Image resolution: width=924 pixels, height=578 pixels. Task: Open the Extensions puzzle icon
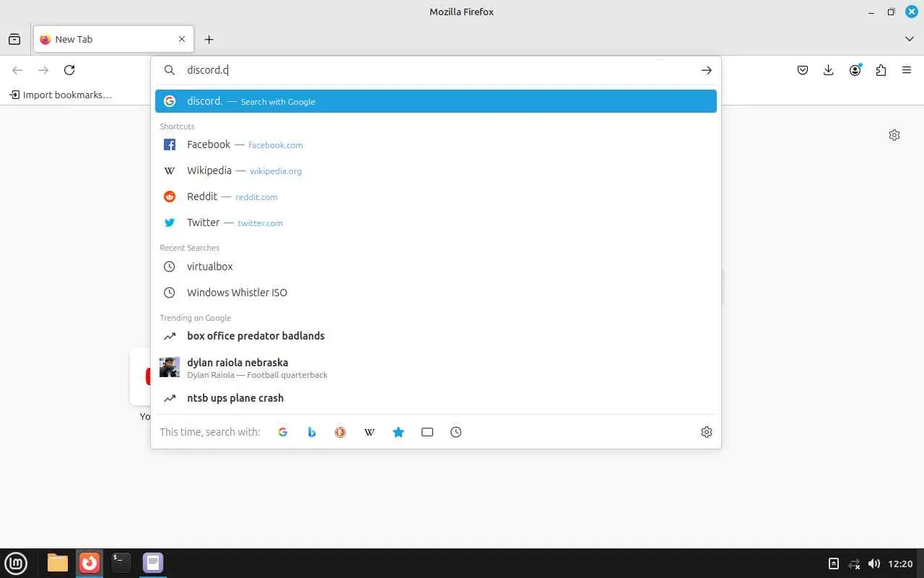point(881,70)
